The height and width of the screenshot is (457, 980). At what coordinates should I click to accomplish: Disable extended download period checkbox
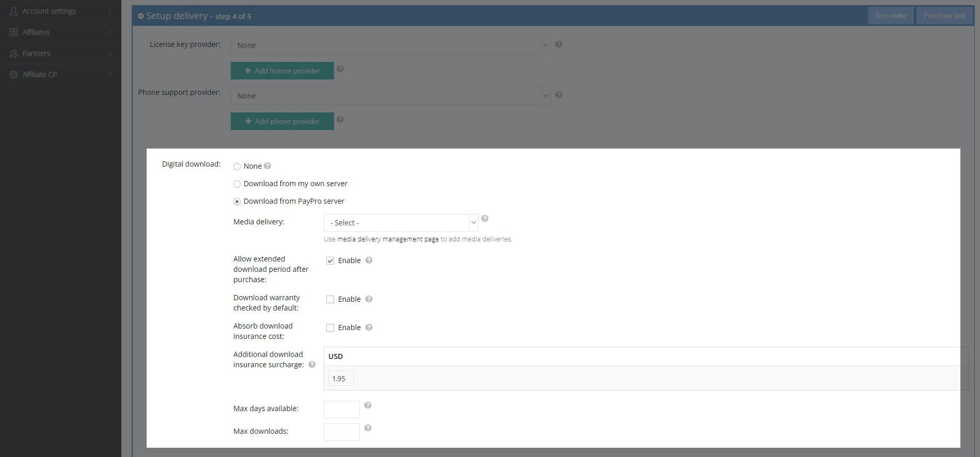[x=330, y=261]
